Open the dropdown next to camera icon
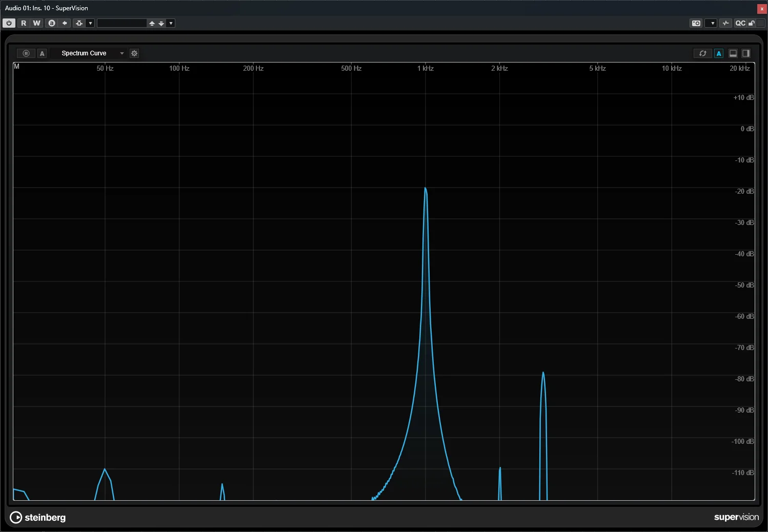 (x=712, y=23)
